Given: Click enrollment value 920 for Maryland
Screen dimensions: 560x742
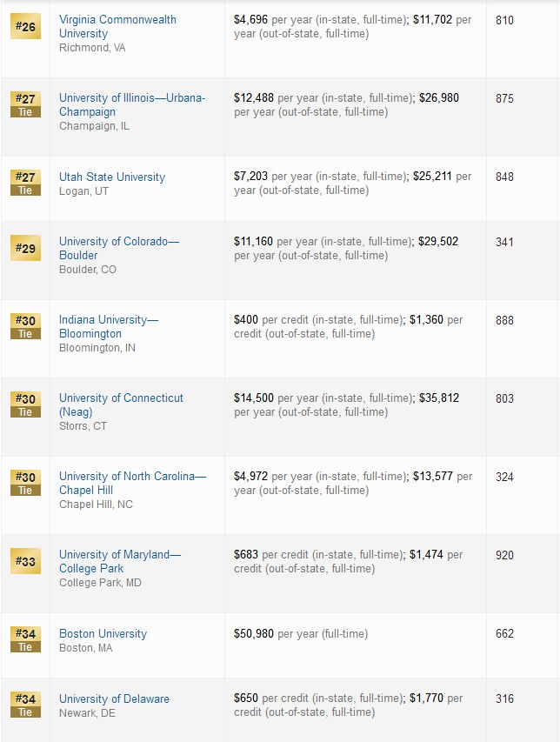Looking at the screenshot, I should pyautogui.click(x=504, y=555).
